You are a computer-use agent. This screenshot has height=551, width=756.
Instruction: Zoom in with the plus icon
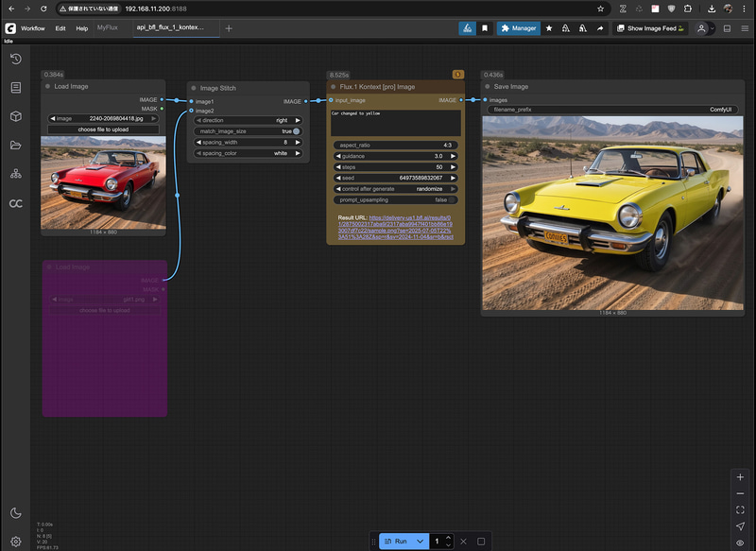coord(741,478)
